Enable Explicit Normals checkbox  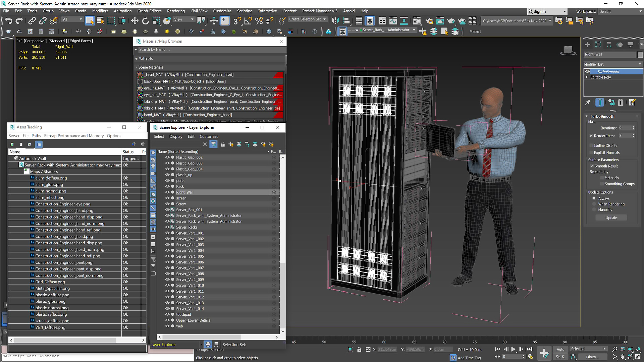(591, 153)
